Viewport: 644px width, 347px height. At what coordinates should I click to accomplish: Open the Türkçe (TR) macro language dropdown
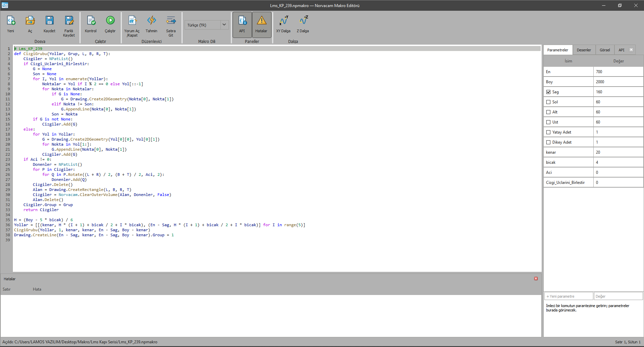click(206, 25)
